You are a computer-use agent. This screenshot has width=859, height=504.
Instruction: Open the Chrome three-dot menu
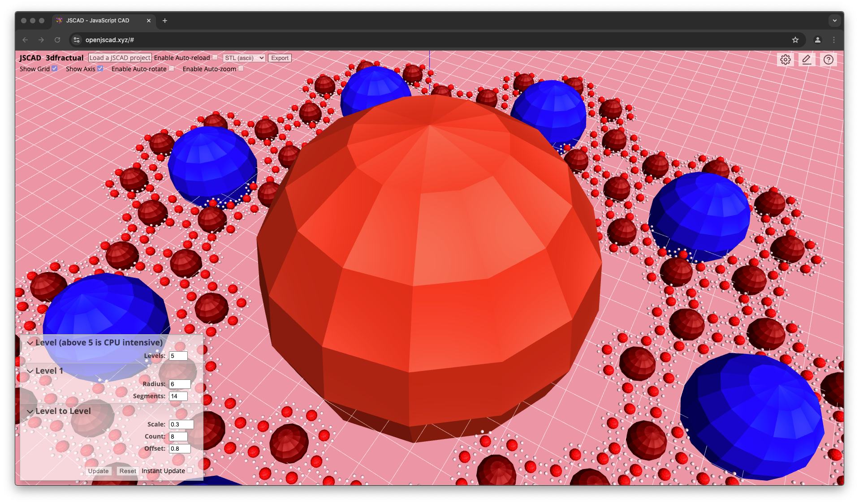(x=834, y=40)
